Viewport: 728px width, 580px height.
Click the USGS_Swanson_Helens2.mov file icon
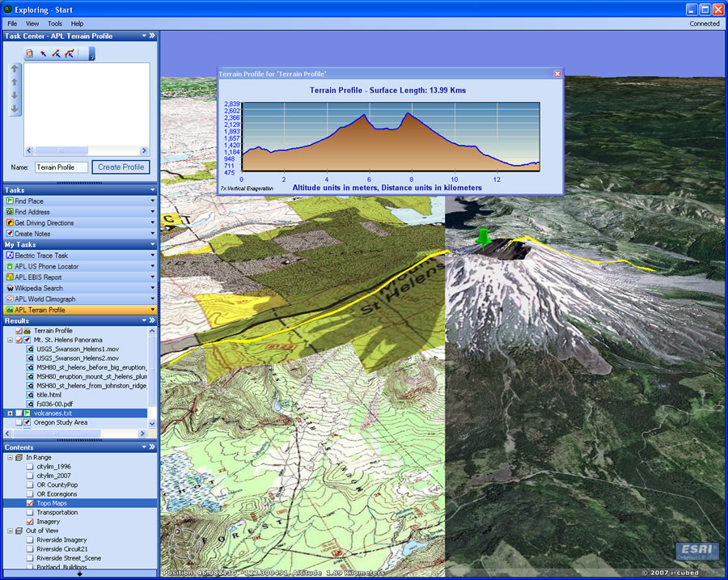pos(30,358)
